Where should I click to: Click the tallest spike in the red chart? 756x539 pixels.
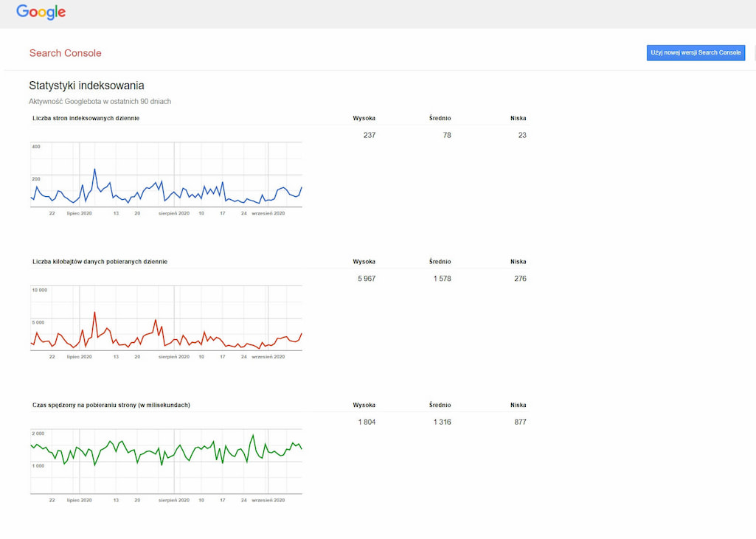[94, 313]
